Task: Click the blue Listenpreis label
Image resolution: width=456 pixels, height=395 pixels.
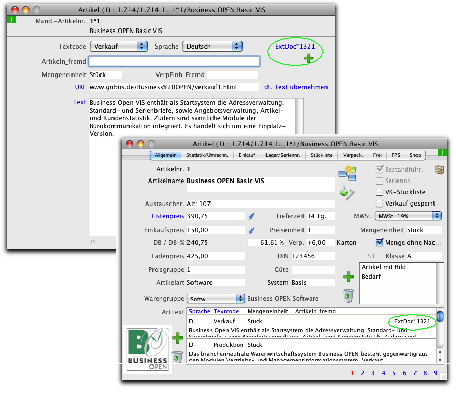Action: (167, 216)
